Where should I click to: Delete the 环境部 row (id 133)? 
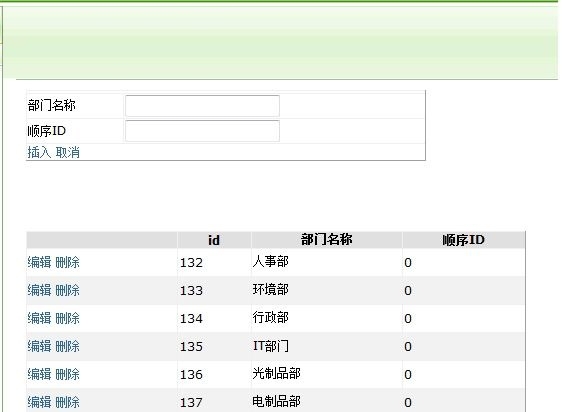(x=67, y=290)
